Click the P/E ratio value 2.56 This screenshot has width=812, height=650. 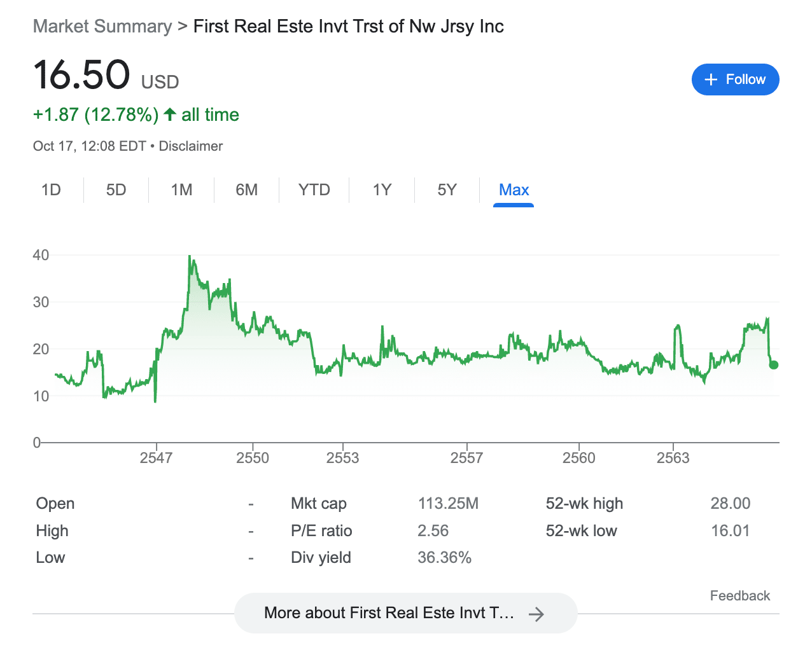(x=433, y=531)
